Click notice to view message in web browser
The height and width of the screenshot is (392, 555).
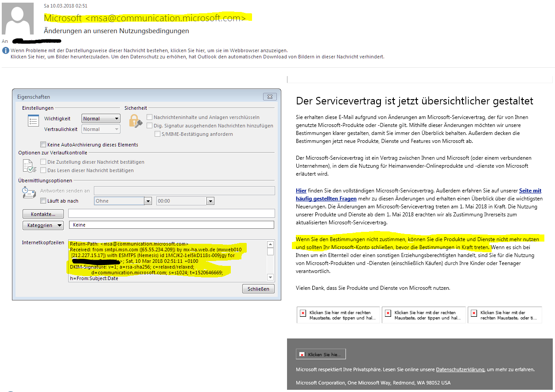click(x=149, y=50)
